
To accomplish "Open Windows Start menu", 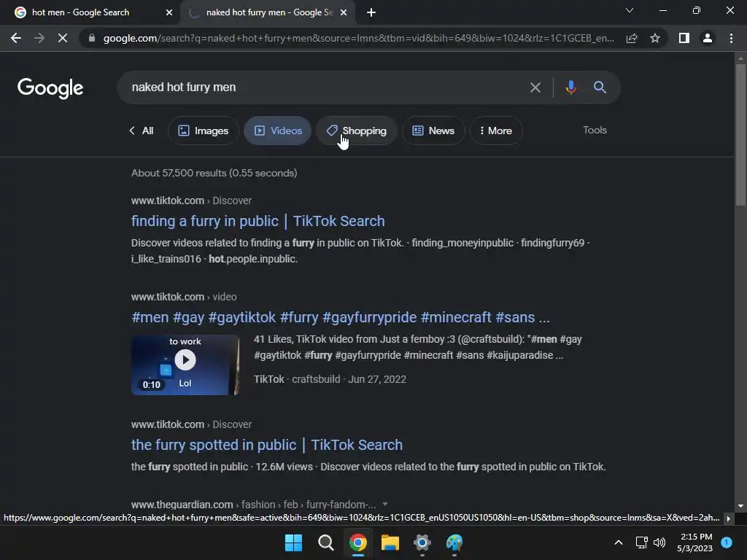I will (293, 542).
